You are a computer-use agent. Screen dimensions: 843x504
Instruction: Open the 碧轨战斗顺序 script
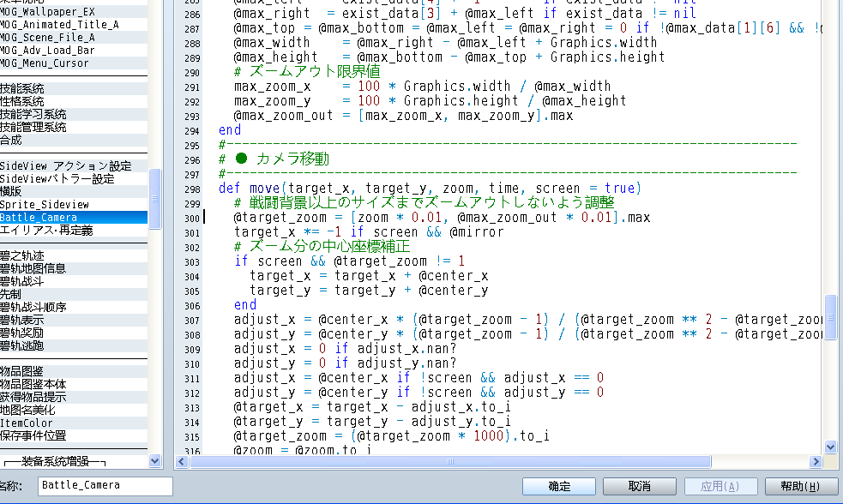(74, 308)
